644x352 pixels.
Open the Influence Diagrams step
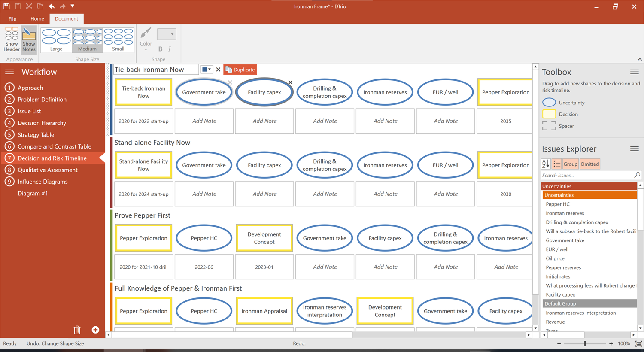coord(43,182)
